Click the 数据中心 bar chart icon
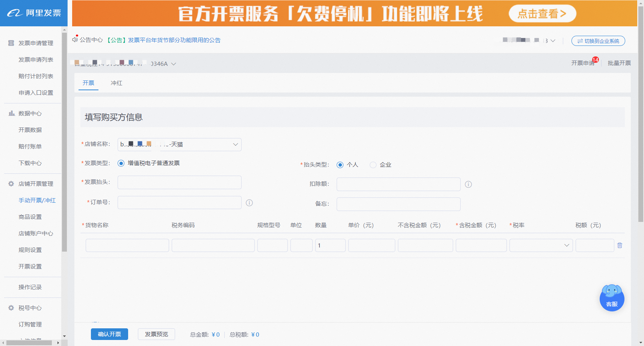644x346 pixels. tap(11, 113)
